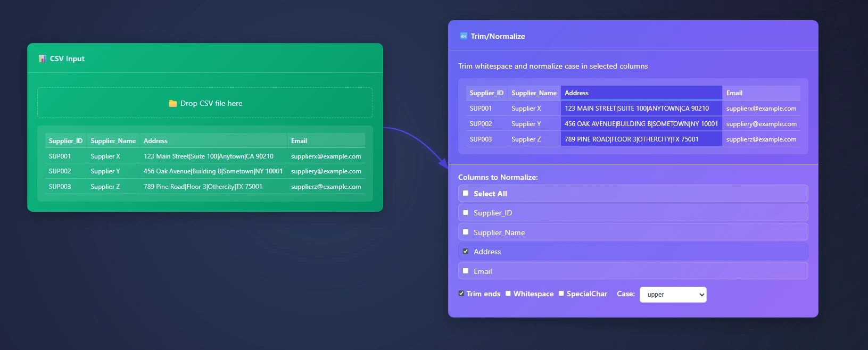The image size is (868, 350).
Task: Click the Drop CSV file here zone
Action: (205, 103)
